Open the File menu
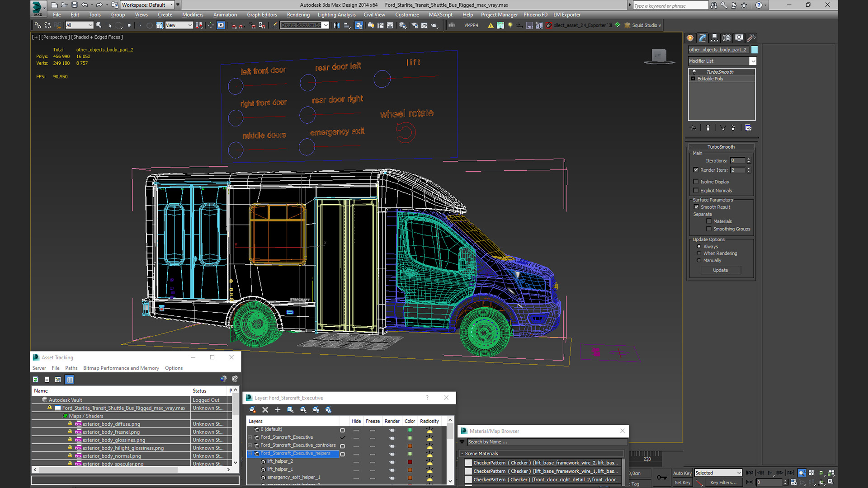Screen dimensions: 868x488 tap(57, 15)
